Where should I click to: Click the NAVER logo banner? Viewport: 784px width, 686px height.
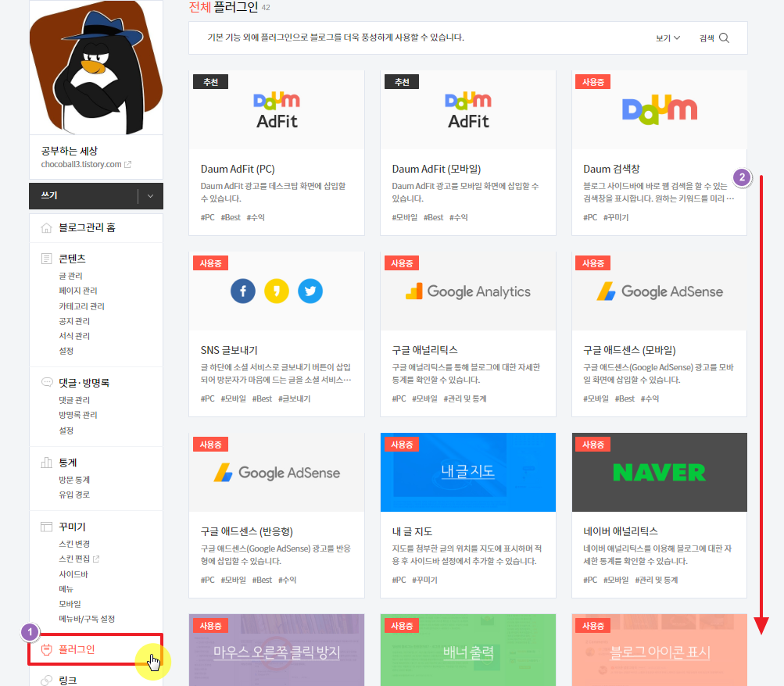pos(660,472)
